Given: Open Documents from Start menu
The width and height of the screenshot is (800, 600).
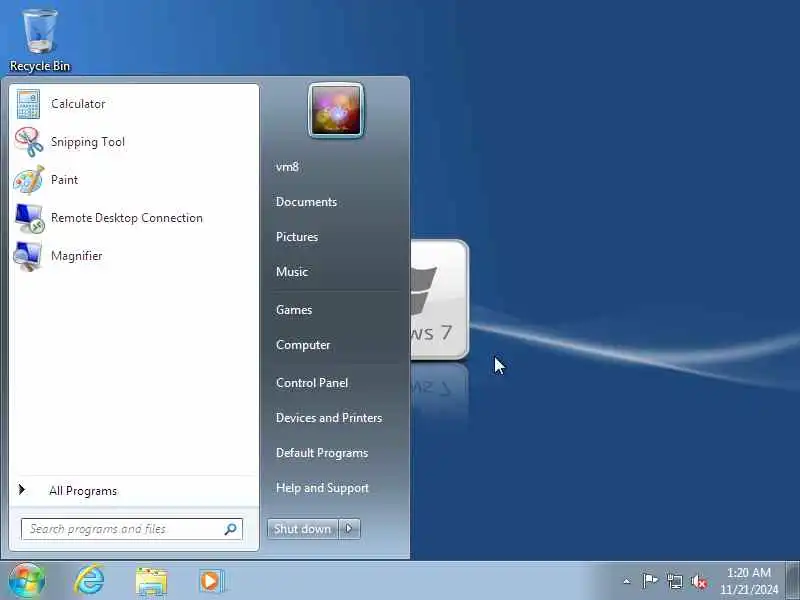Looking at the screenshot, I should tap(306, 202).
